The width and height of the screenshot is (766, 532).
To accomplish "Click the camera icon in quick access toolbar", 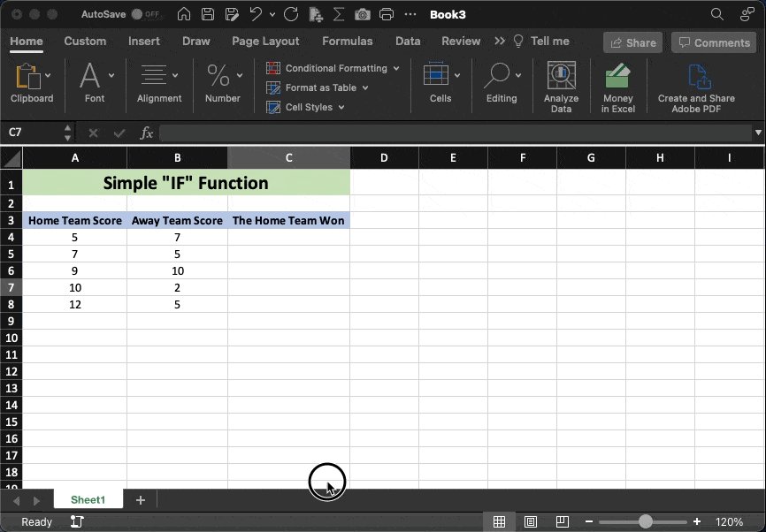I will pyautogui.click(x=362, y=15).
